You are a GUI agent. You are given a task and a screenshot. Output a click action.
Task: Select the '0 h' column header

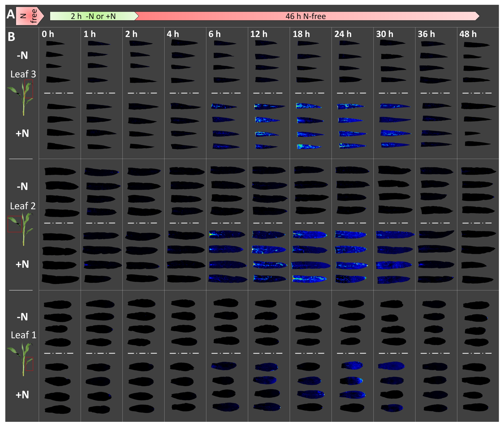(x=48, y=34)
